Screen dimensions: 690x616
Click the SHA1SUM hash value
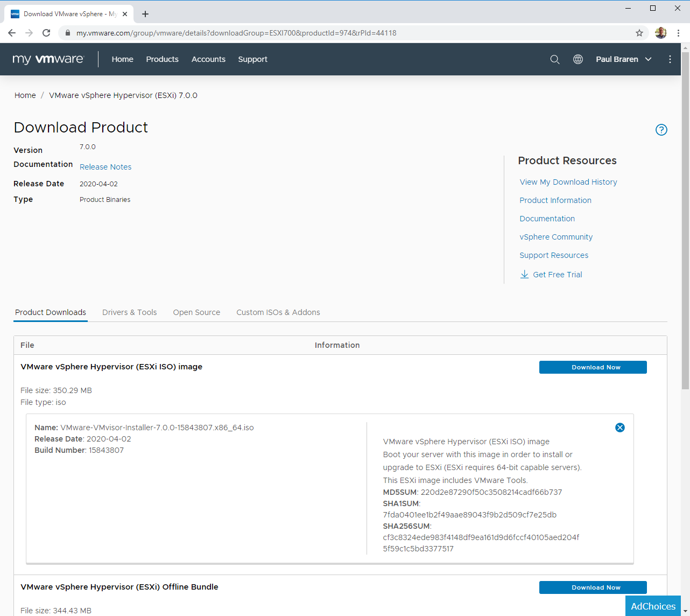pyautogui.click(x=470, y=515)
